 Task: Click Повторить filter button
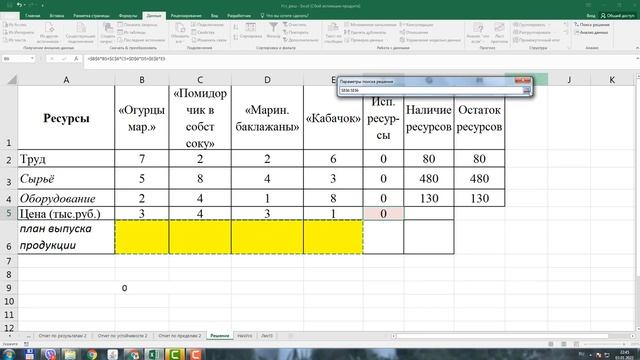(x=296, y=32)
